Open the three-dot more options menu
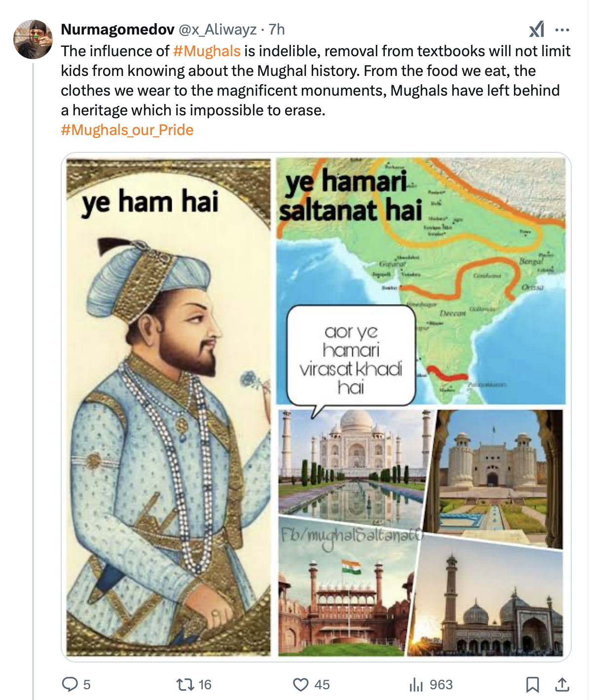Screen dimensions: 590x700 562,30
